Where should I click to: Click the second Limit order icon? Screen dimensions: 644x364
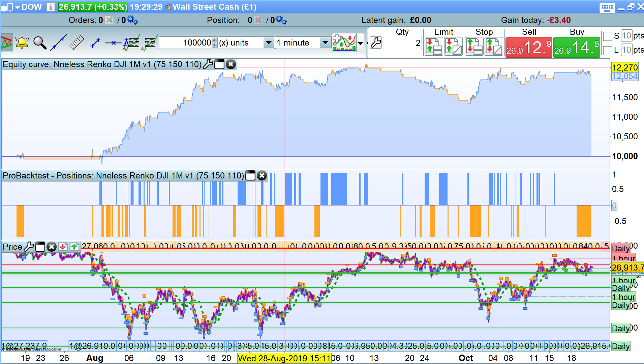[453, 46]
